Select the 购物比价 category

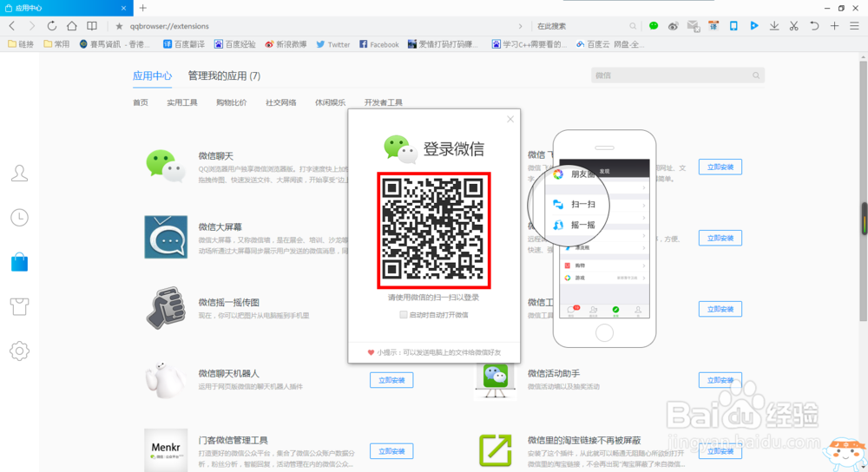click(232, 102)
